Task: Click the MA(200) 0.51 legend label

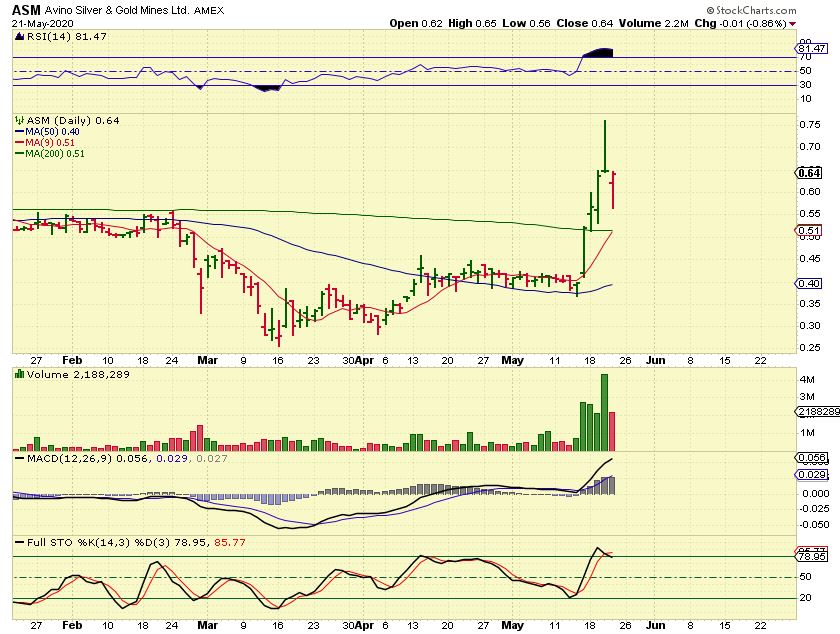Action: (x=55, y=154)
